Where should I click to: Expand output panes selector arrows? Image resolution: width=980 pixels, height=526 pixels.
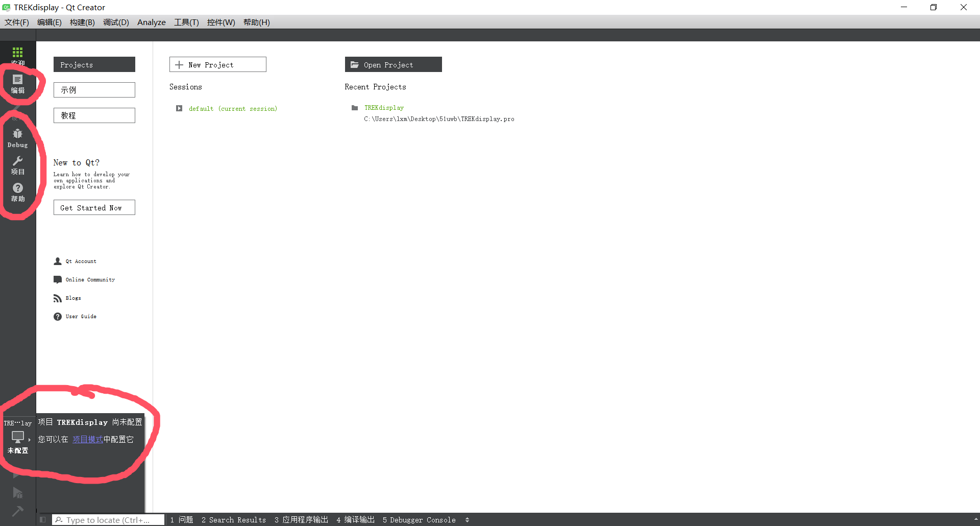(467, 520)
